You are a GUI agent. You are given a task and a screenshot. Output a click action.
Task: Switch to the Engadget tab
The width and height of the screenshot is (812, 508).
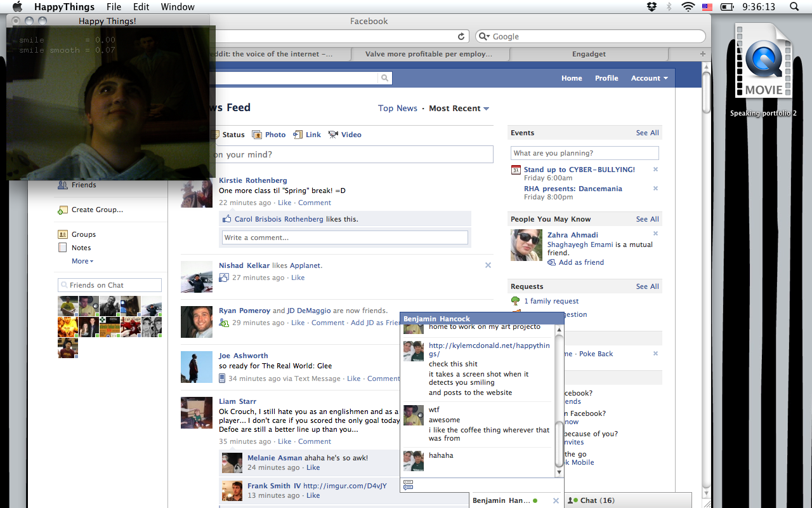click(x=589, y=54)
